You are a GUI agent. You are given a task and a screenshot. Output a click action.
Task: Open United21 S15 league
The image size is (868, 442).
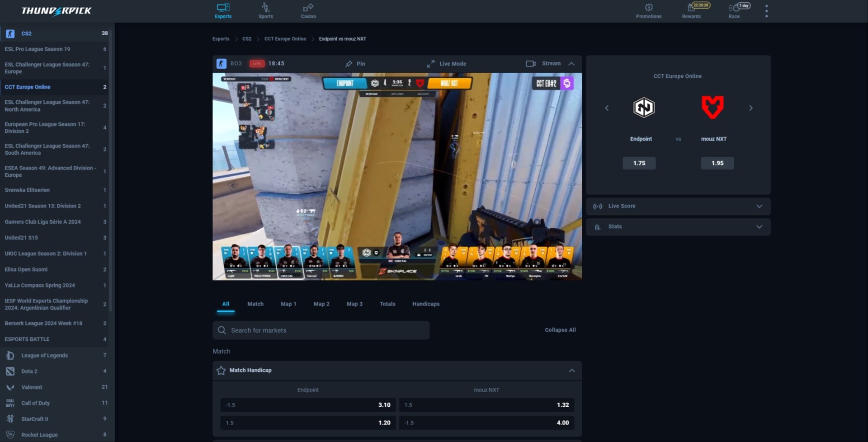click(54, 238)
